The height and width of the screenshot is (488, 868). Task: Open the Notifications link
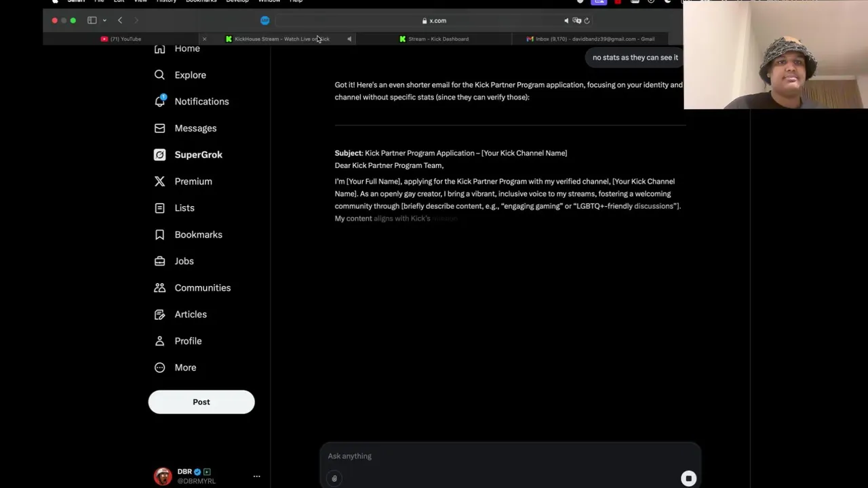(x=201, y=102)
